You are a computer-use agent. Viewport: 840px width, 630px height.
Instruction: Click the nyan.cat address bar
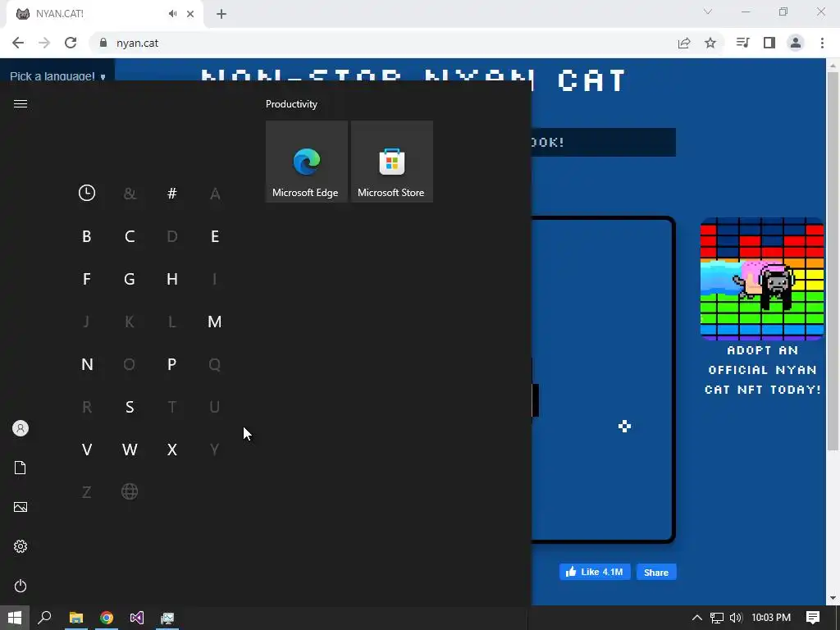(381, 43)
